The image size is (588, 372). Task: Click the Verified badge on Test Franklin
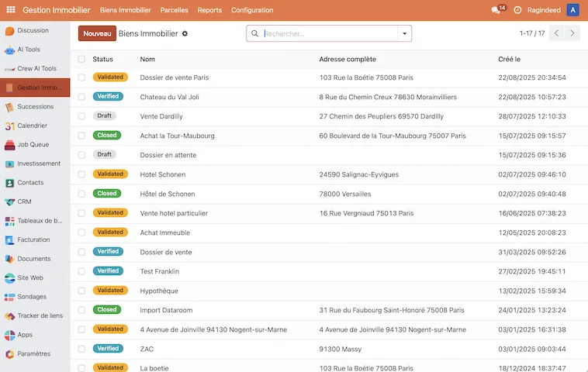pos(108,270)
